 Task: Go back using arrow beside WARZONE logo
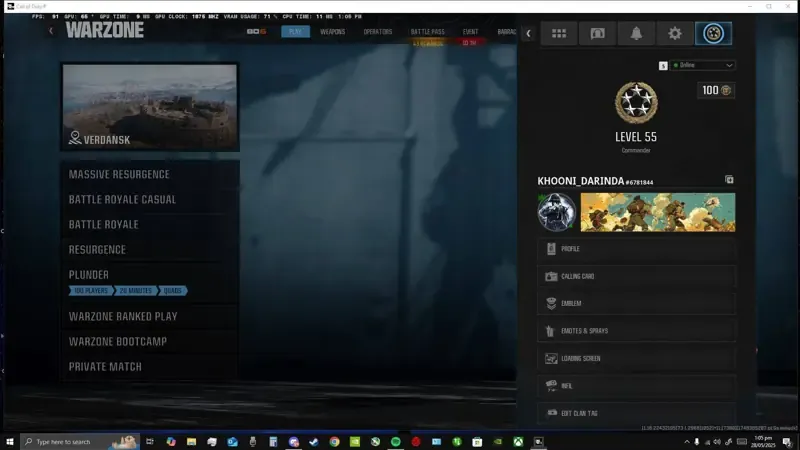tap(51, 31)
